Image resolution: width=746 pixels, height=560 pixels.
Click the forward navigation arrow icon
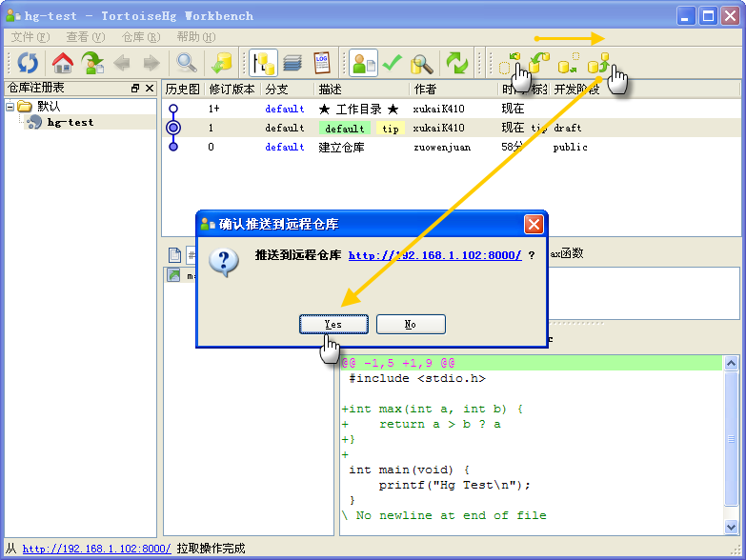(151, 63)
